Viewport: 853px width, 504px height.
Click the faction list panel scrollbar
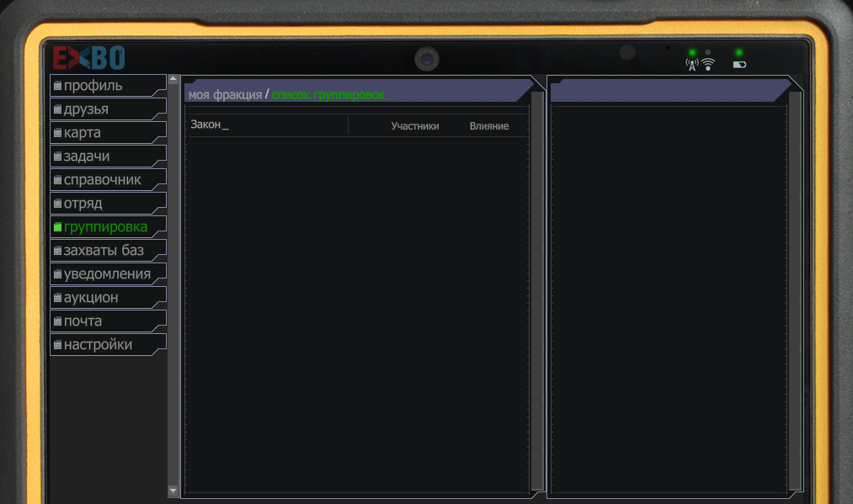tap(537, 291)
